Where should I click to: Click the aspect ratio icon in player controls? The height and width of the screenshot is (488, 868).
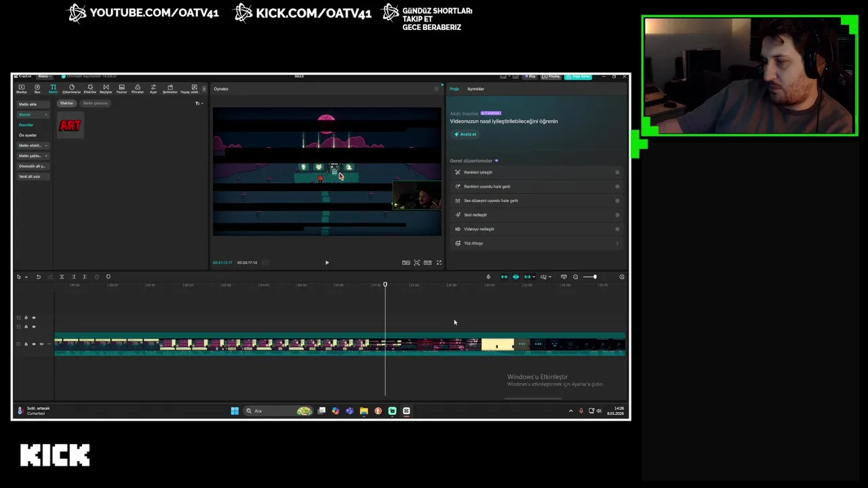tap(427, 262)
